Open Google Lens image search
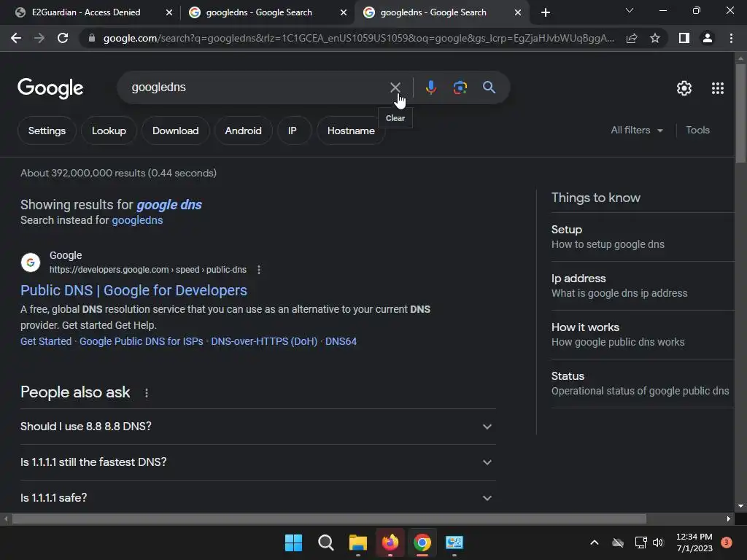The image size is (747, 560). [x=460, y=87]
